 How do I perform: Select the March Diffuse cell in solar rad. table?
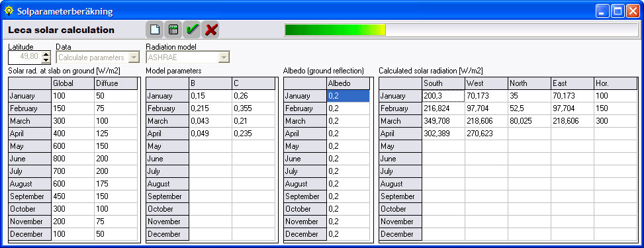pyautogui.click(x=116, y=121)
